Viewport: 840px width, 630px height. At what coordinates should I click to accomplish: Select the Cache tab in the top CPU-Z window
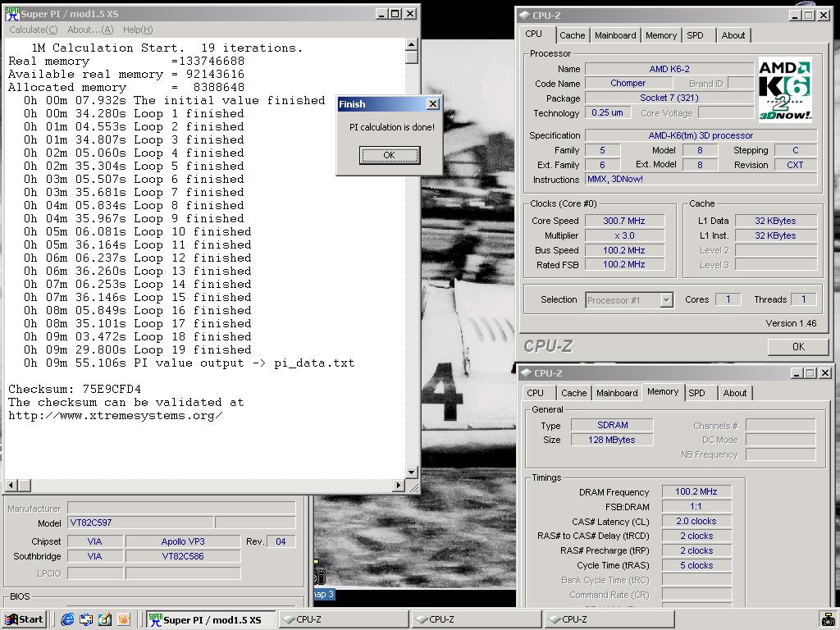(572, 35)
